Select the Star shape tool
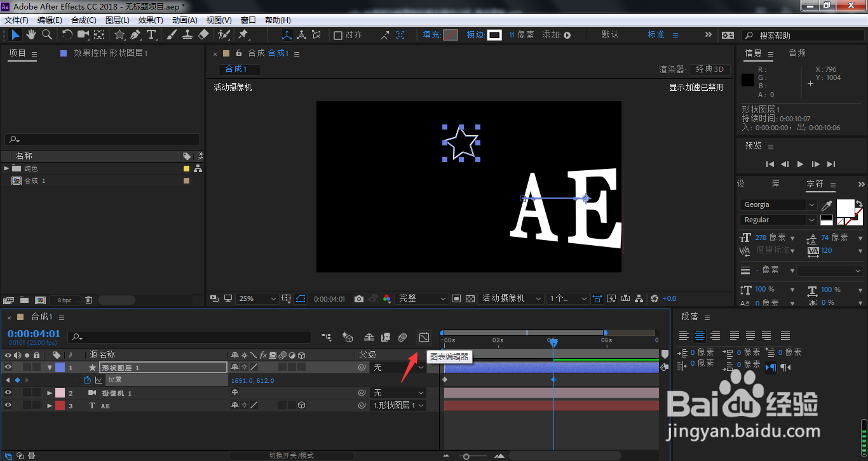The width and height of the screenshot is (868, 461). click(119, 34)
